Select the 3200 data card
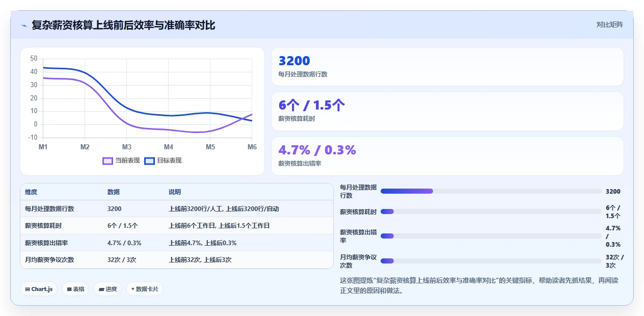 coord(447,67)
